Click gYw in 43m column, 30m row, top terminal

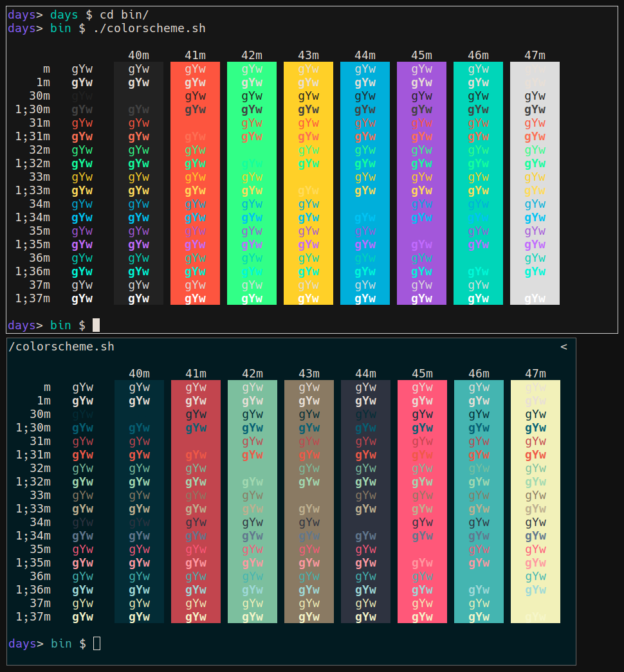click(x=308, y=96)
